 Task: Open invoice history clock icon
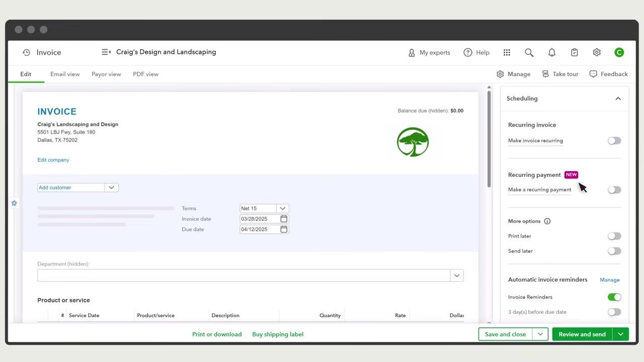click(26, 52)
